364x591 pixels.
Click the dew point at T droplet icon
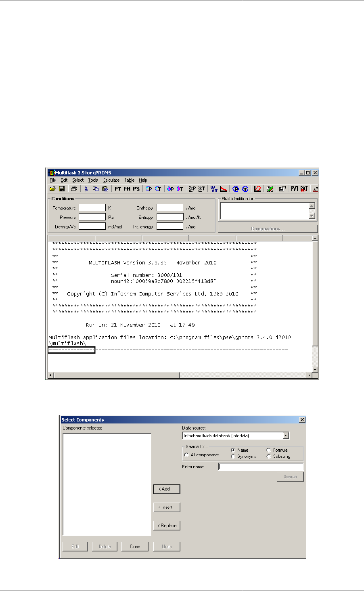pyautogui.click(x=180, y=189)
